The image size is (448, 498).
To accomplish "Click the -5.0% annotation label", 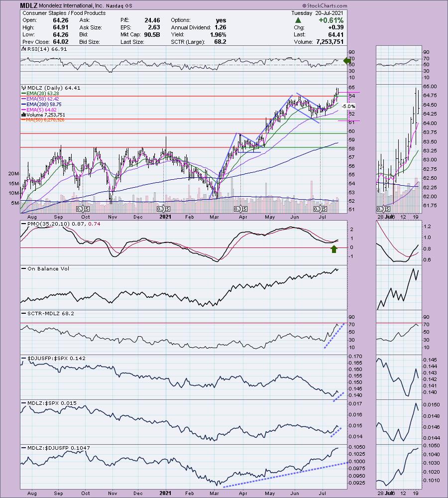I will coord(348,106).
